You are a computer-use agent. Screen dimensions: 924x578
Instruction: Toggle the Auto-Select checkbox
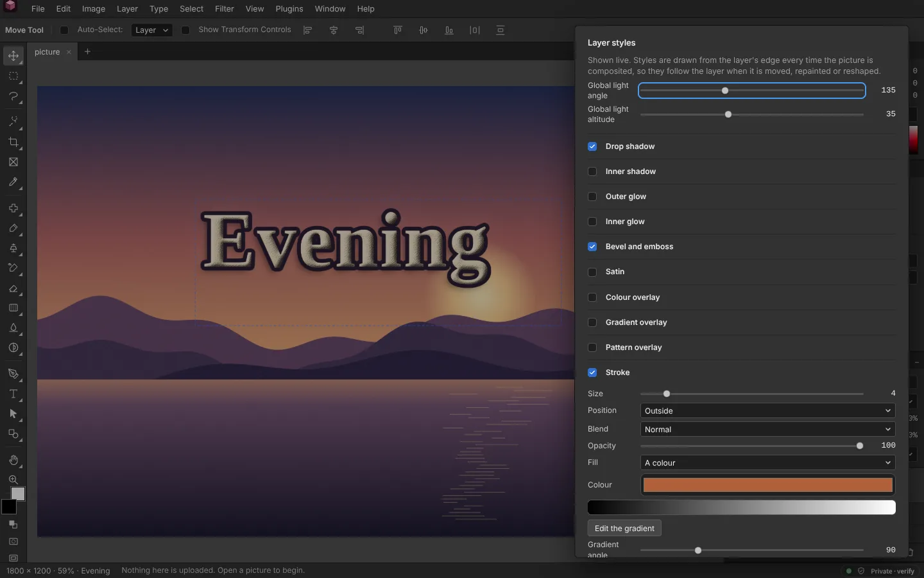point(64,30)
